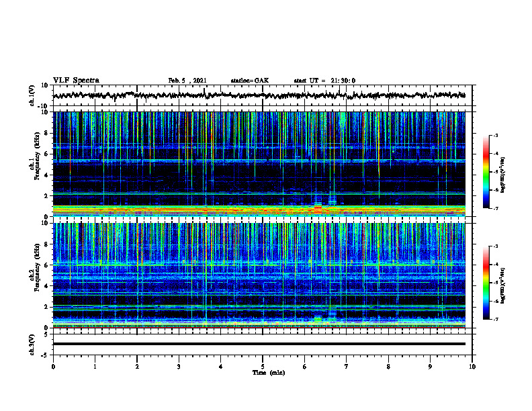Click the "6" kHz tick on ch.2 frequency axis
This screenshot has height=411, width=532.
coord(46,265)
